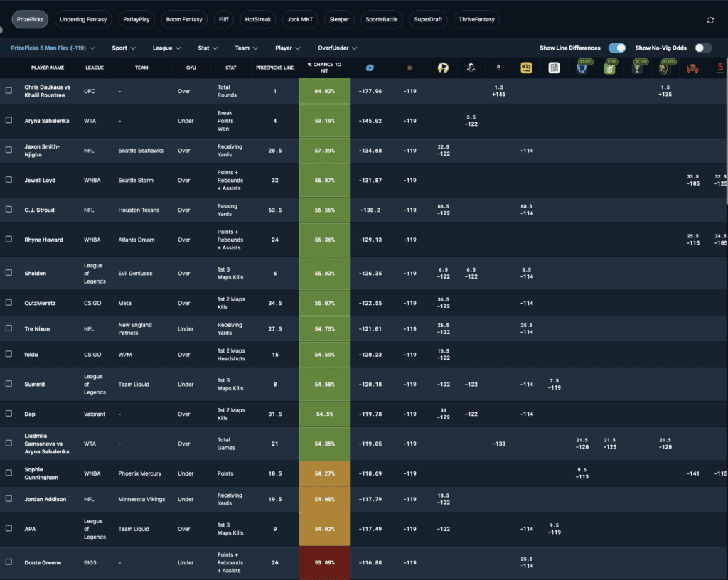Sort by % Chance To Hit header

pos(324,68)
